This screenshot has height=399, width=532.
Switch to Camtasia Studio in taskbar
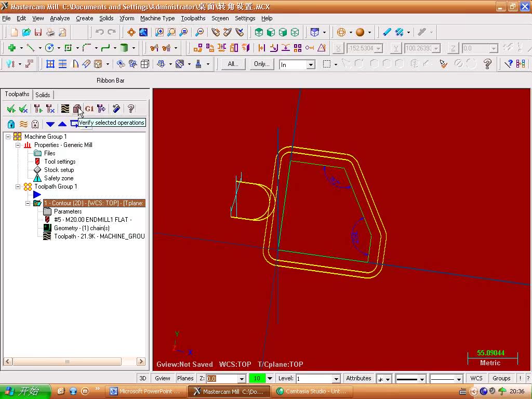coord(312,392)
